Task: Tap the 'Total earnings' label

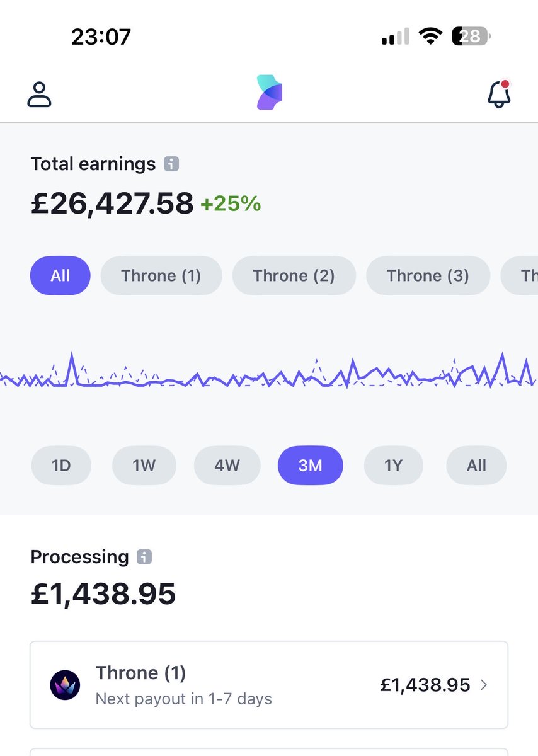Action: coord(93,164)
